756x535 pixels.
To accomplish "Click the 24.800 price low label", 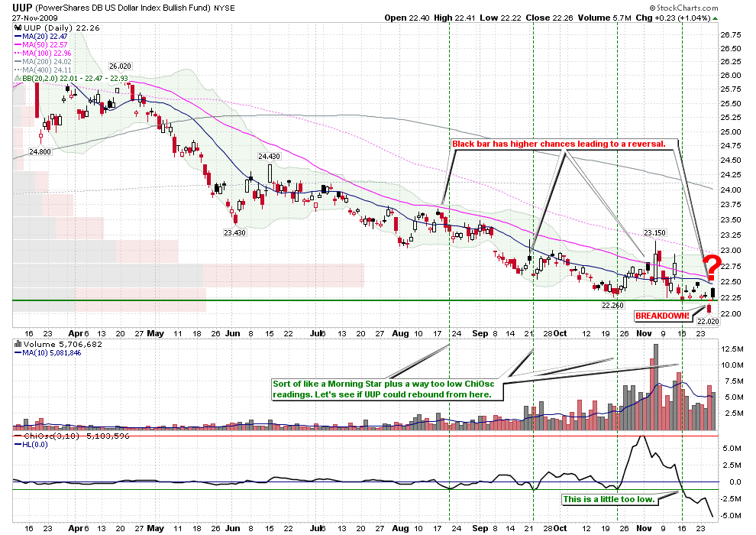I will tap(40, 151).
